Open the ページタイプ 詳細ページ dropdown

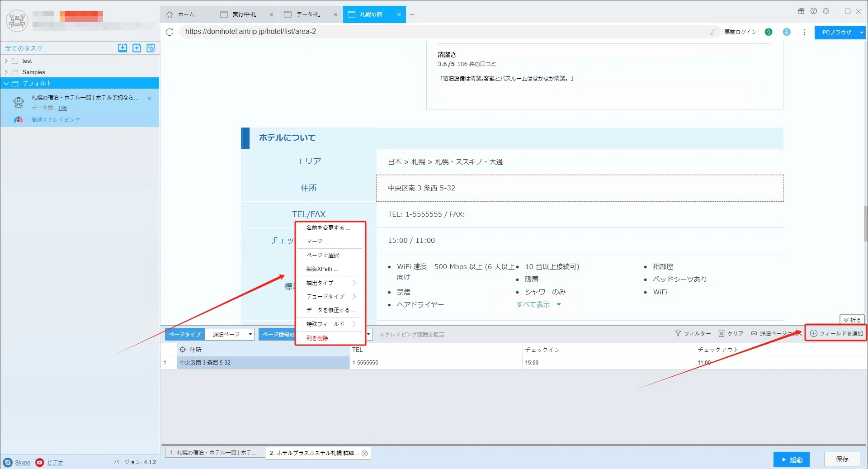(230, 334)
